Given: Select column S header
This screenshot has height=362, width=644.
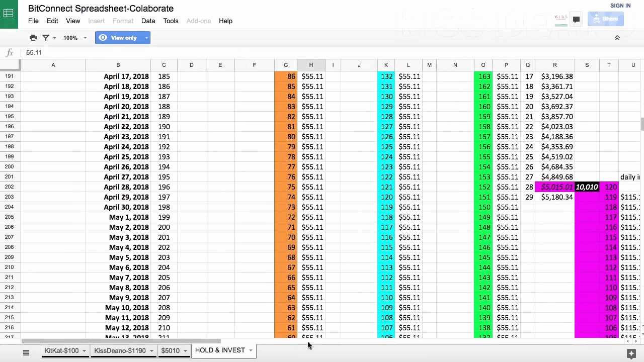Looking at the screenshot, I should click(x=587, y=65).
